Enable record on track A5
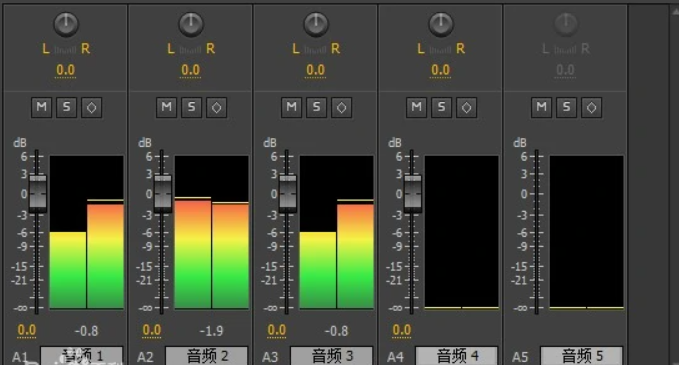This screenshot has width=679, height=365. pos(592,107)
